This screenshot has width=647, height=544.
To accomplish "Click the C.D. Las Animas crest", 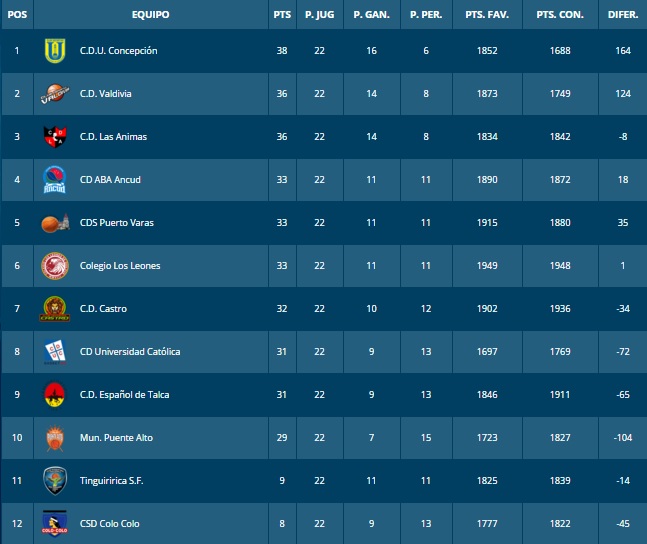I will click(54, 137).
